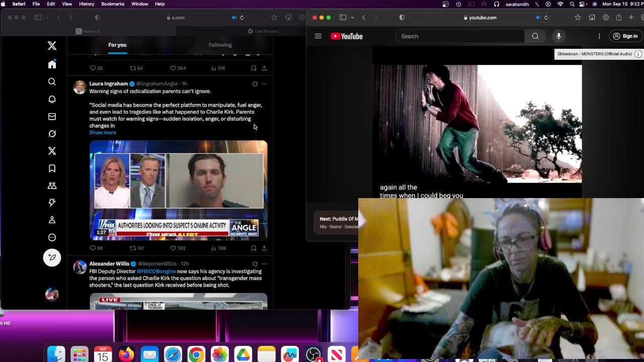Screen dimensions: 644x362
Task: Switch to the Following tab
Action: click(x=220, y=45)
